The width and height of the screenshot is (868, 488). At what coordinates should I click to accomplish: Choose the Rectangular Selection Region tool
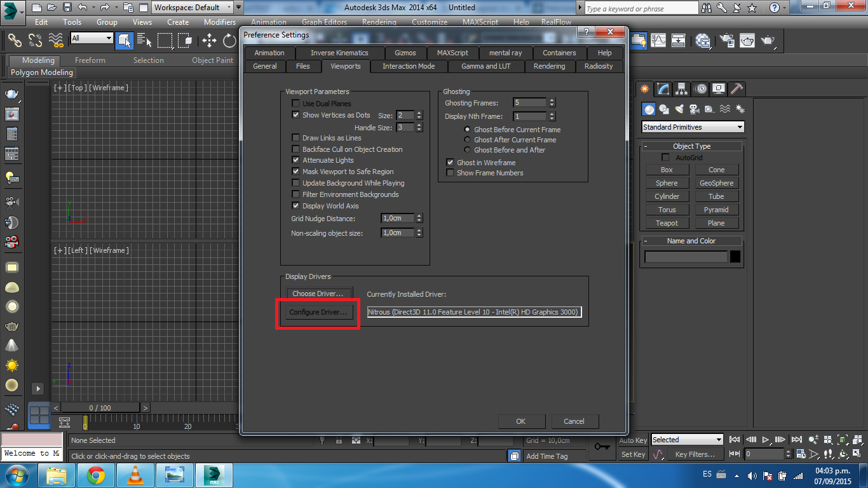click(x=165, y=40)
